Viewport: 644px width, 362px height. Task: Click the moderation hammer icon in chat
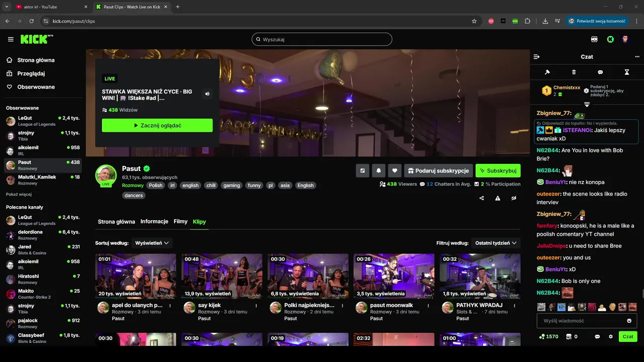point(547,72)
